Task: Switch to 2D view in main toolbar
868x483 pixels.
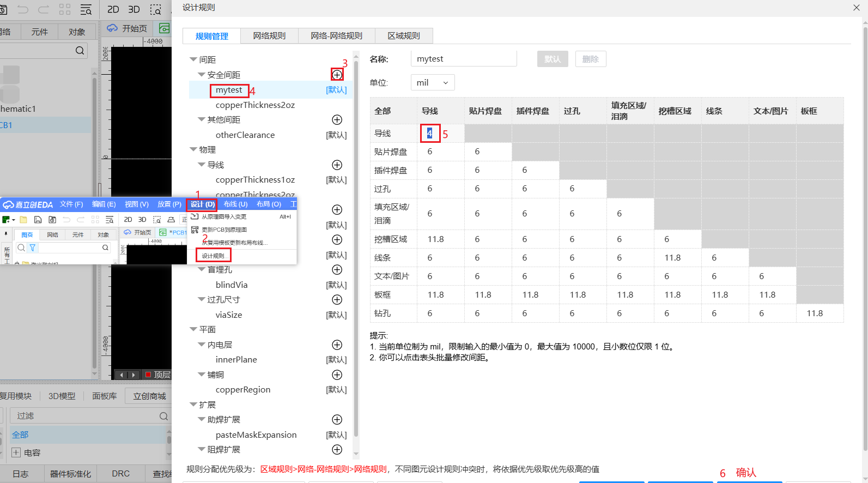Action: (x=113, y=9)
